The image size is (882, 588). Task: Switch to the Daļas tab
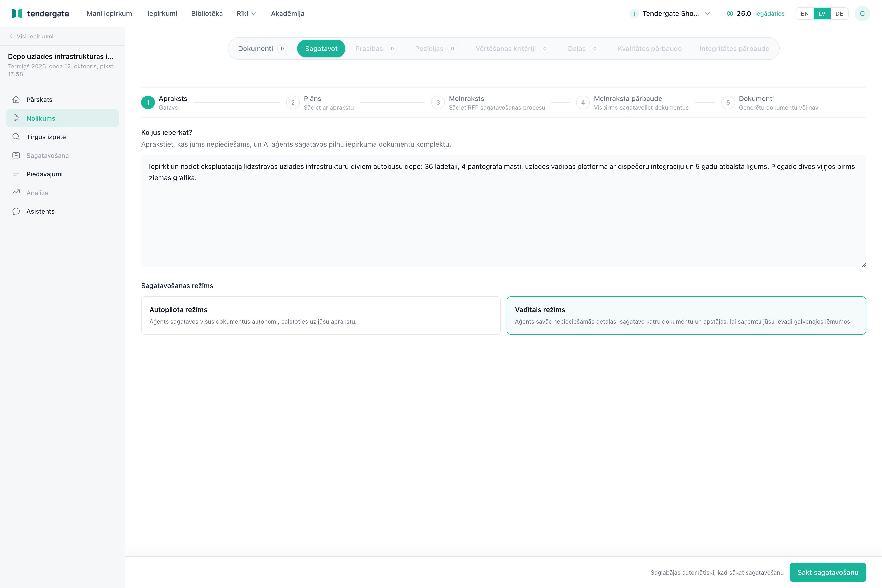pos(584,48)
